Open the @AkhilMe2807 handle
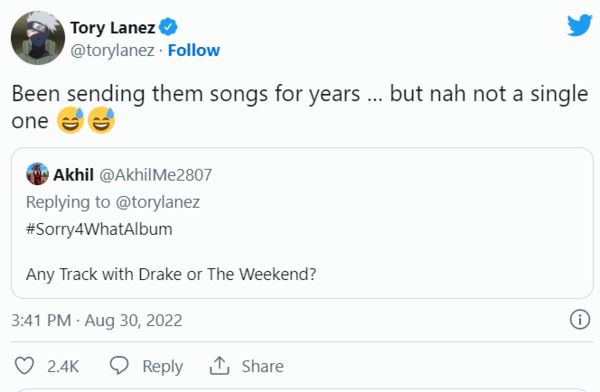This screenshot has height=392, width=600. tap(155, 175)
